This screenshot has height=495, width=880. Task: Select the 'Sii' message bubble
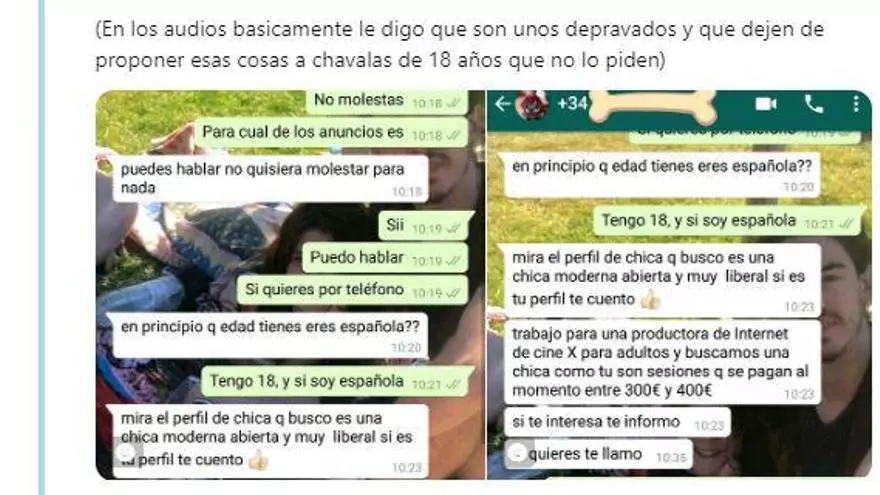point(423,226)
